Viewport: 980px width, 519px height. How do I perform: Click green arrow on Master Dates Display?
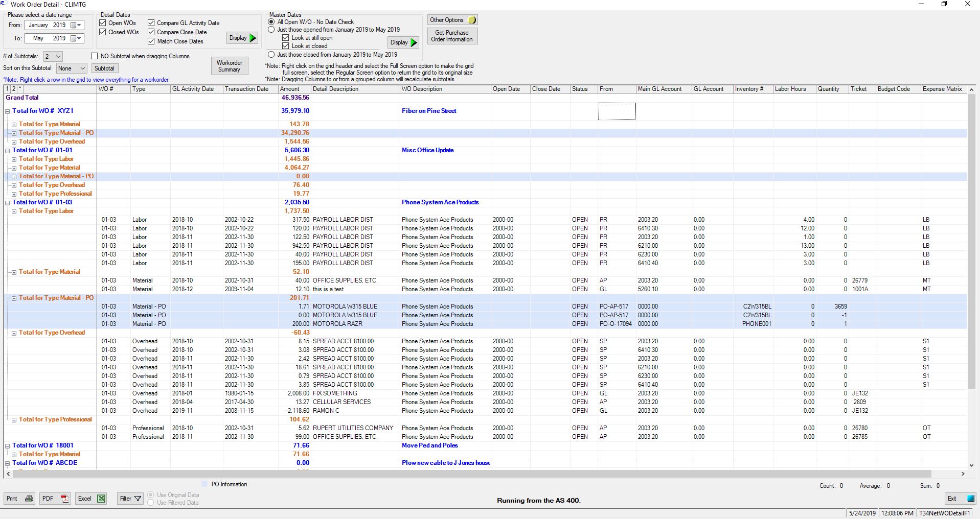pos(414,42)
